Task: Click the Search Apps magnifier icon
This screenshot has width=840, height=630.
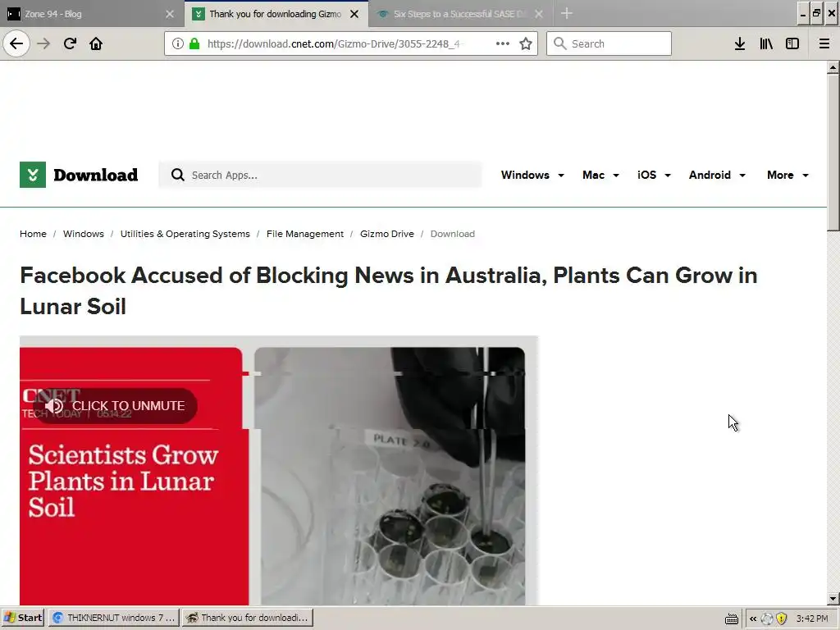Action: point(178,175)
